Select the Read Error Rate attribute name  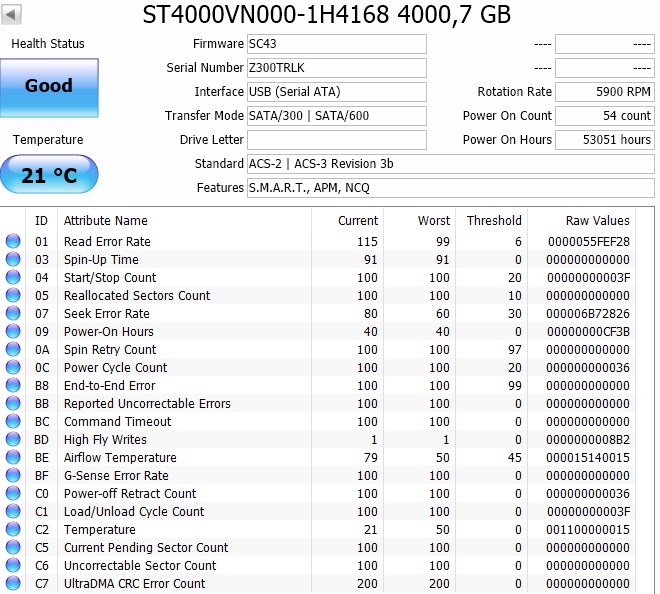click(107, 242)
